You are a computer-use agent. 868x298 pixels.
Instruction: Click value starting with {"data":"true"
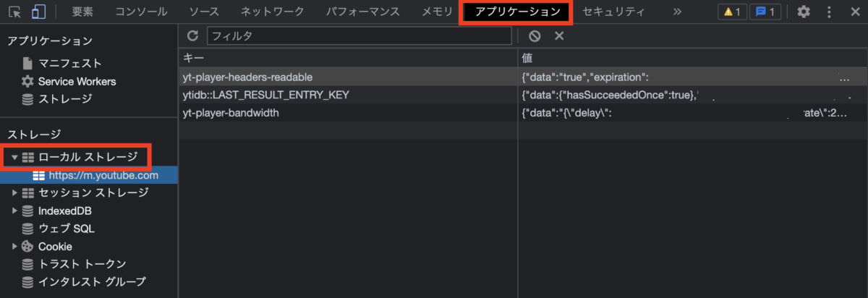coord(693,77)
